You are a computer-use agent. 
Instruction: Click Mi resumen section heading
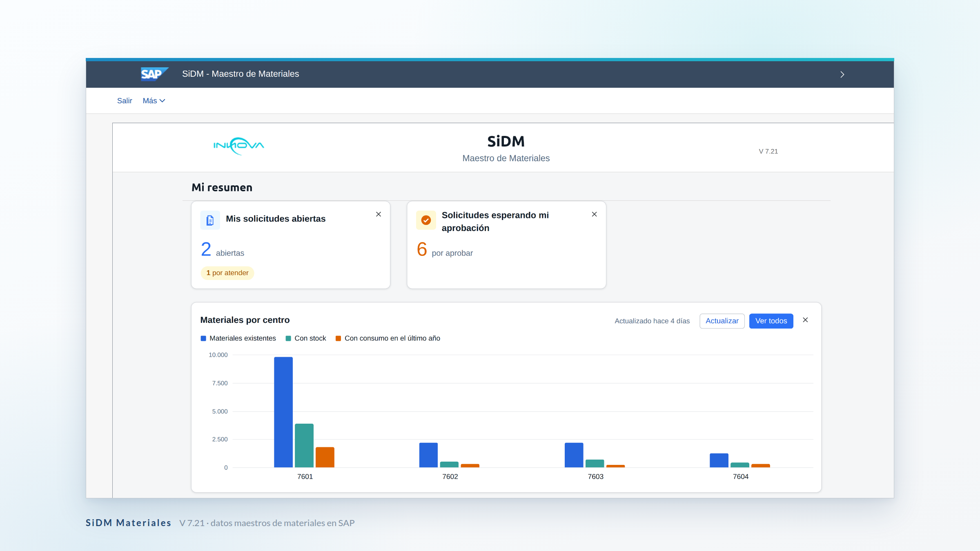pyautogui.click(x=222, y=187)
